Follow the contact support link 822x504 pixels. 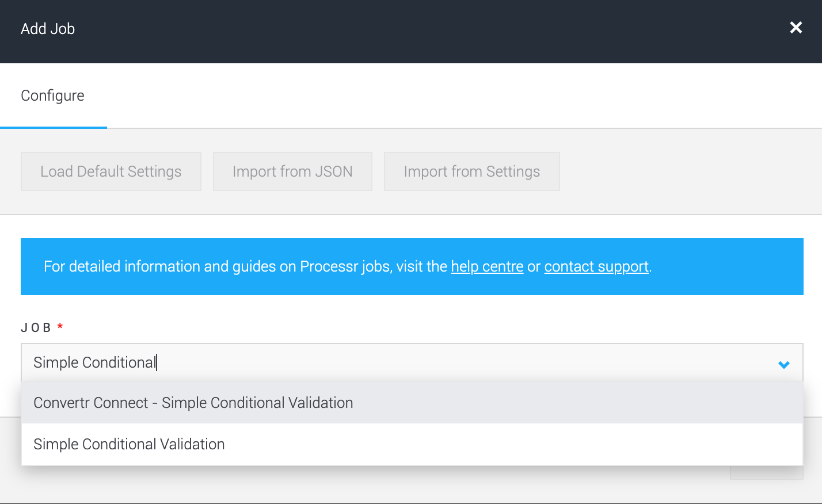tap(596, 266)
